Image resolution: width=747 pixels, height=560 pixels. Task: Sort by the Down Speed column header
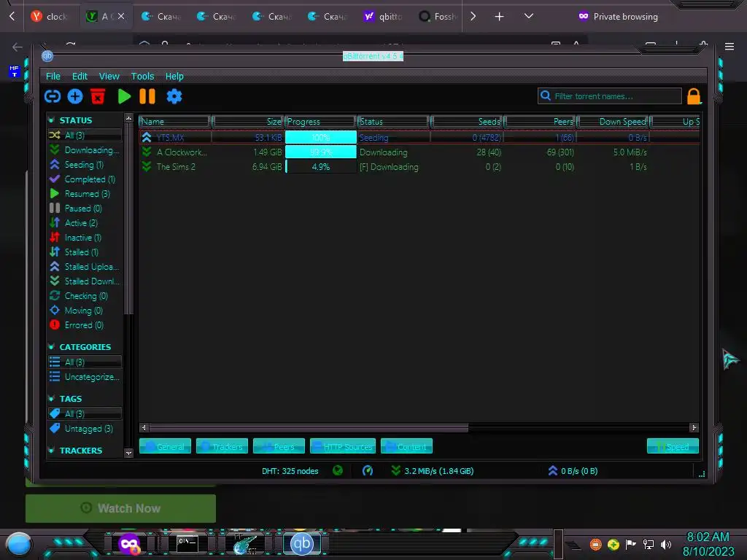(x=613, y=122)
